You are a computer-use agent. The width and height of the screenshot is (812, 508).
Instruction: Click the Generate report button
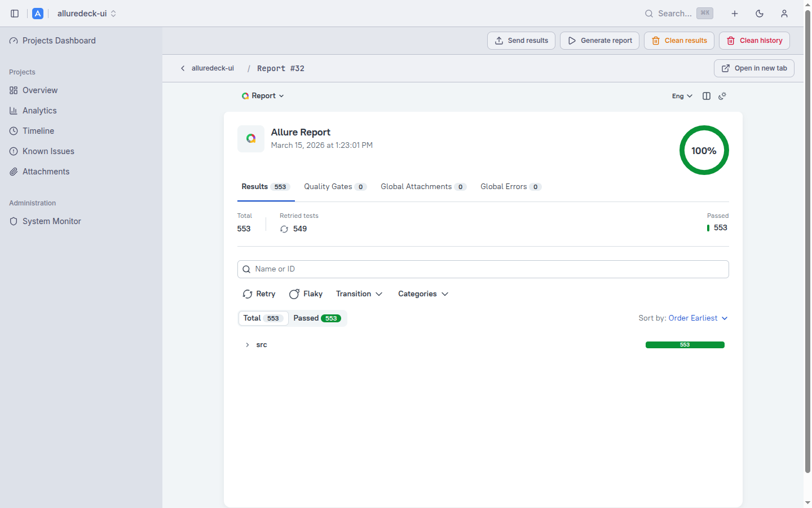(x=600, y=41)
